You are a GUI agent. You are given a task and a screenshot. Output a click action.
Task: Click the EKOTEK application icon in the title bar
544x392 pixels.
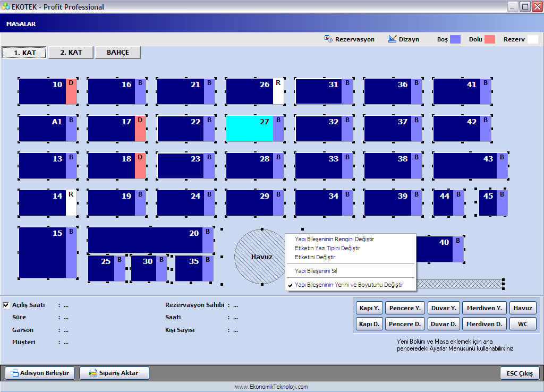pos(5,6)
